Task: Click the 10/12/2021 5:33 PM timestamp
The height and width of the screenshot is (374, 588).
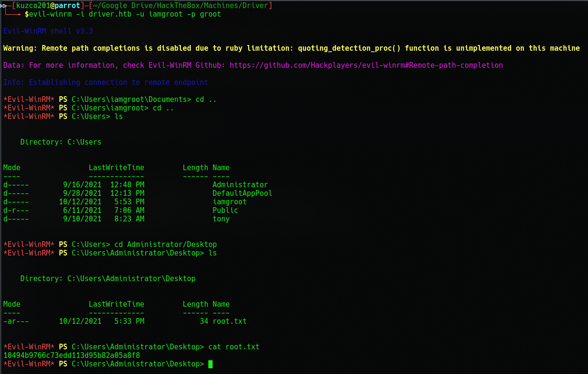Action: 101,321
